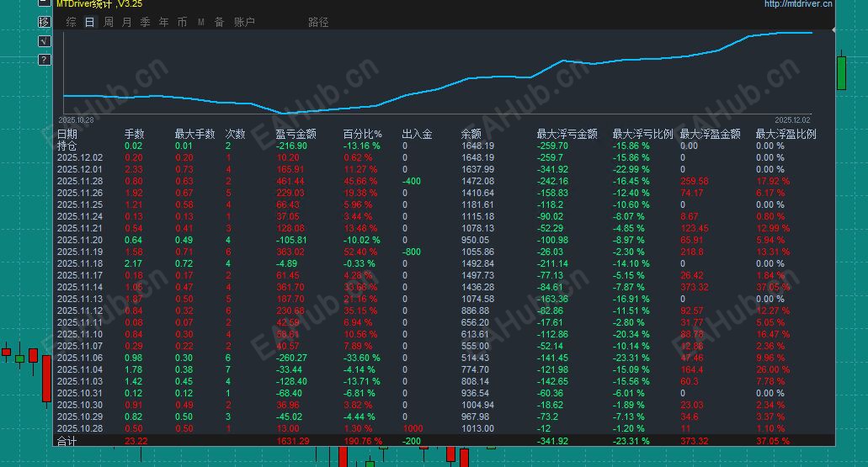Select the 2025.11.28 date row

(x=80, y=181)
